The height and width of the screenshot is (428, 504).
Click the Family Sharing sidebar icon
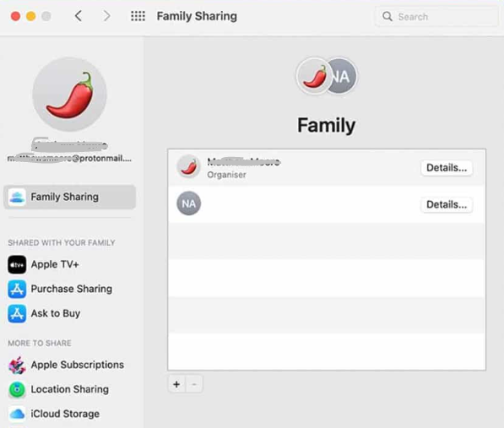(x=17, y=197)
